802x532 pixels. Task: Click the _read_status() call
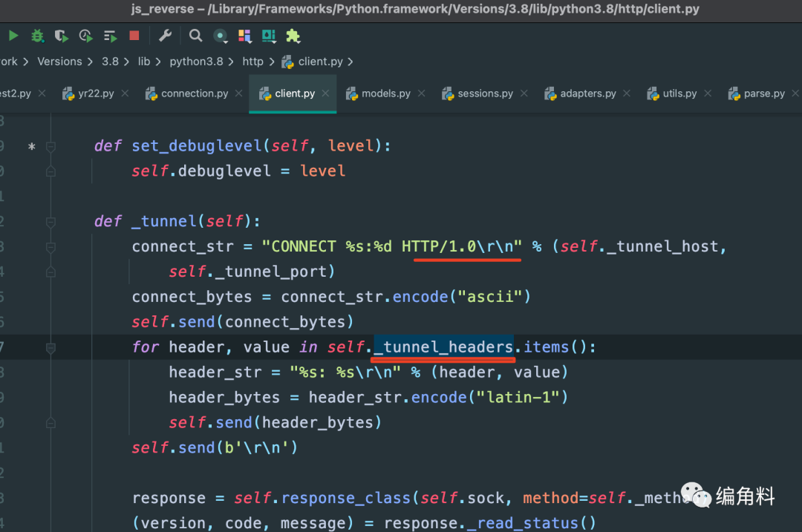click(x=532, y=523)
